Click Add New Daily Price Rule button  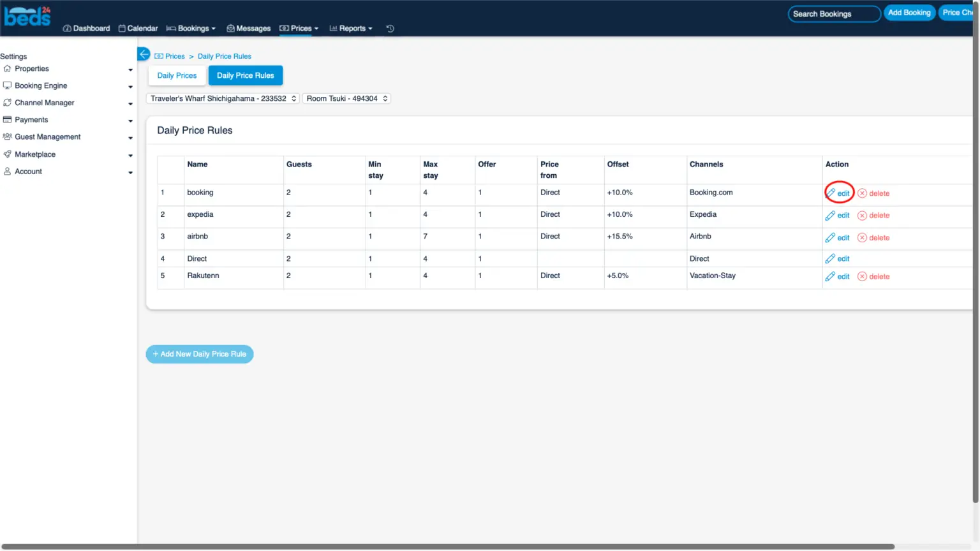click(200, 354)
